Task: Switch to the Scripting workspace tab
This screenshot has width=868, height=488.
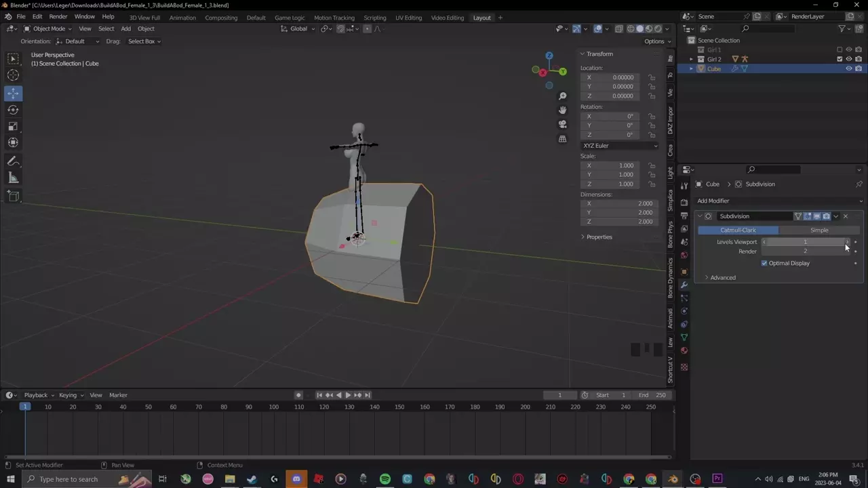Action: [x=374, y=18]
